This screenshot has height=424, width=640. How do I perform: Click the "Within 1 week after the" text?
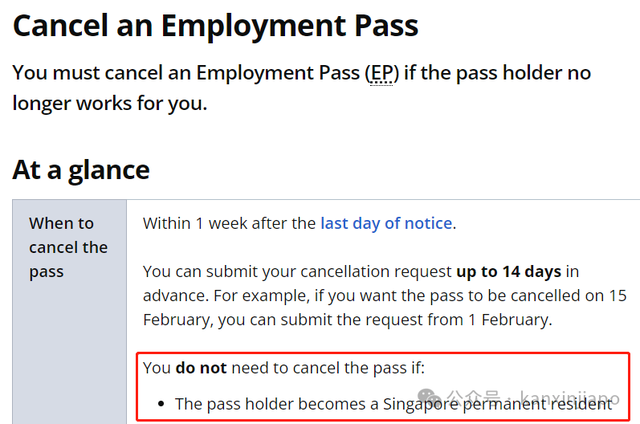pos(229,224)
